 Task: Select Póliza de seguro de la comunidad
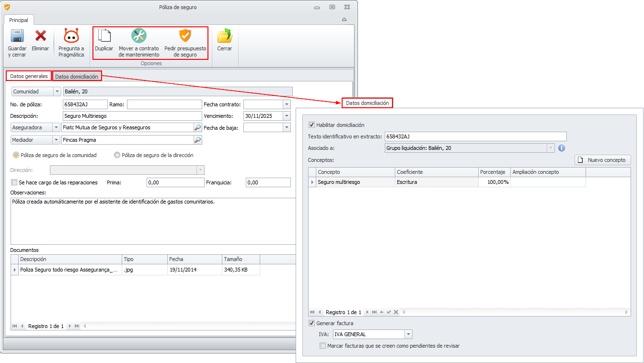(x=55, y=155)
